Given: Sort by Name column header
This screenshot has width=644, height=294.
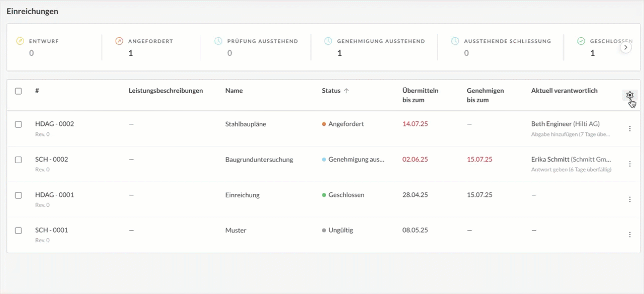Looking at the screenshot, I should [234, 91].
